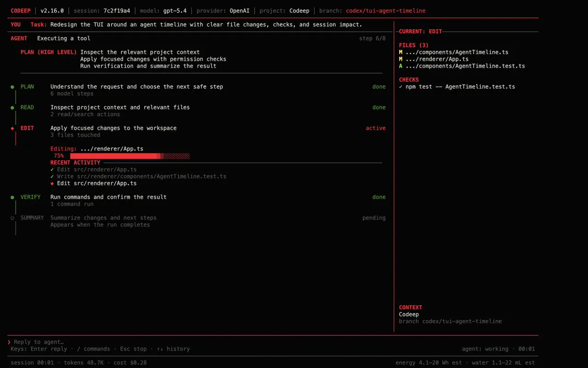Viewport: 588px width, 368px height.
Task: Click the project value Codeep in header
Action: [x=300, y=11]
